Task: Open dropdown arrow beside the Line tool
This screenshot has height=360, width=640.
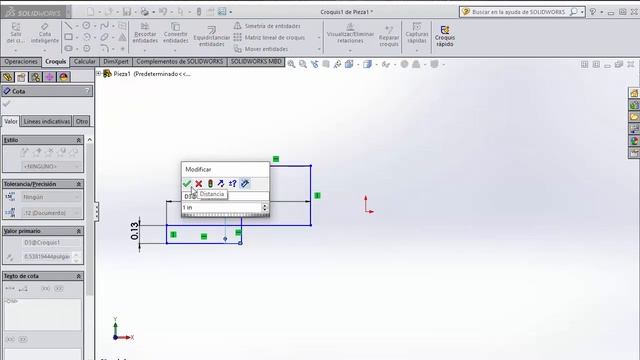Action: (x=77, y=26)
